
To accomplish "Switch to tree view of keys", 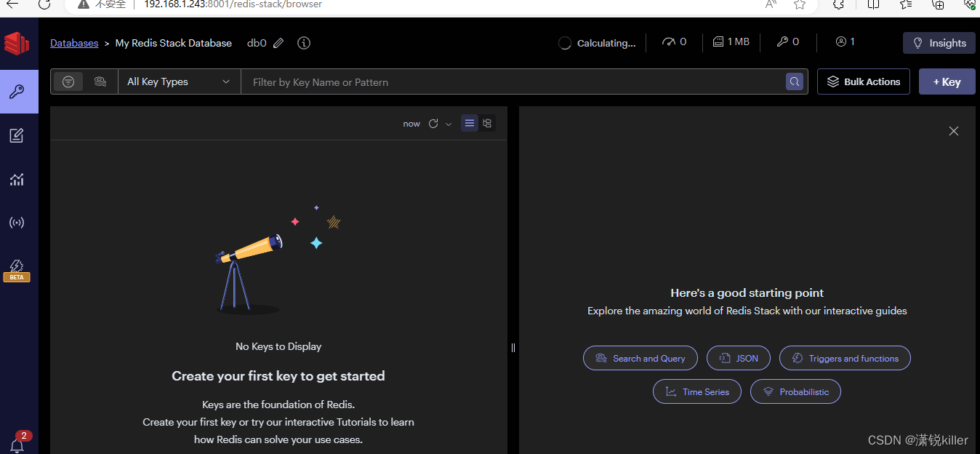I will pos(487,124).
